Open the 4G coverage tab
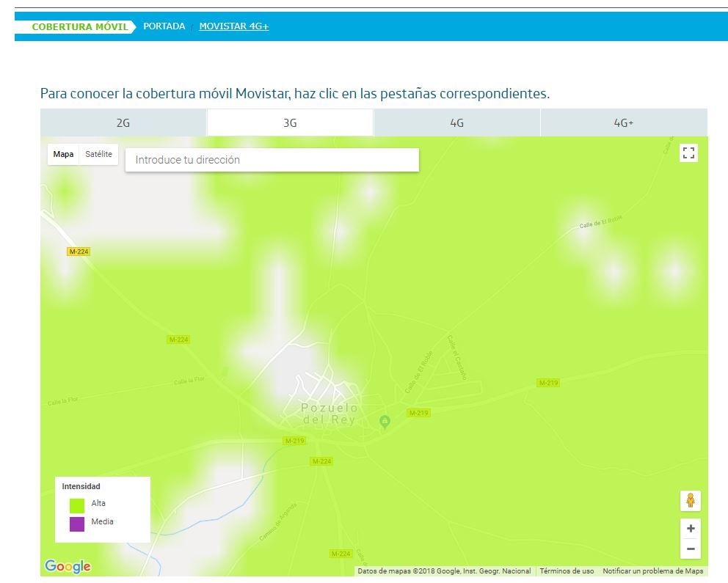The image size is (728, 583). [x=456, y=123]
